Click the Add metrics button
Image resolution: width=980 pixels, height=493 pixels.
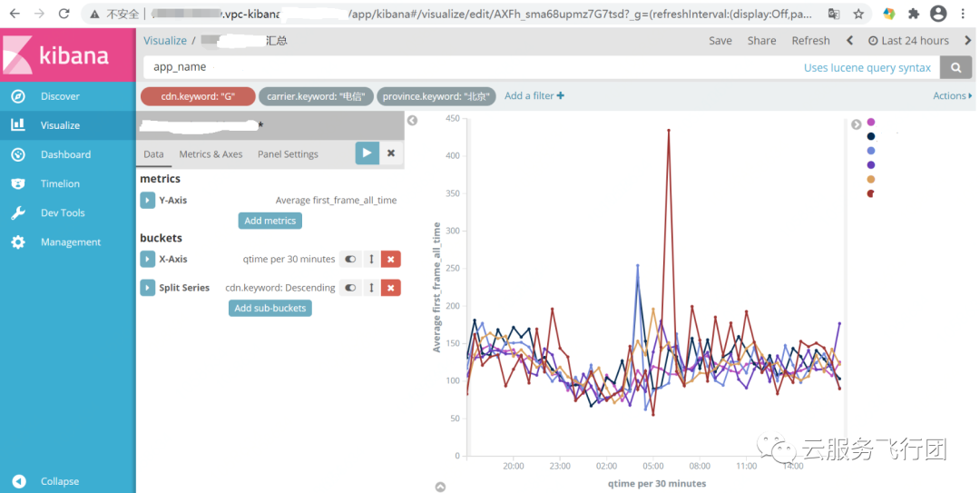(270, 221)
